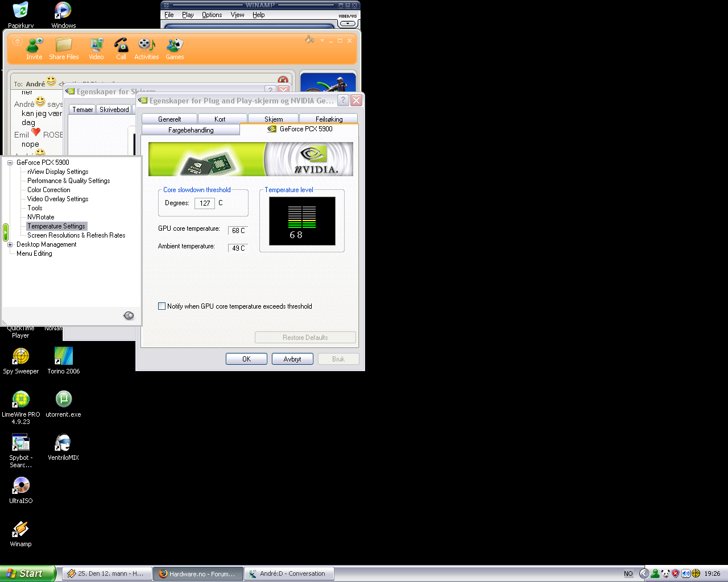Select the Temaer tab in background dialog
Viewport: 728px width, 582px height.
82,110
